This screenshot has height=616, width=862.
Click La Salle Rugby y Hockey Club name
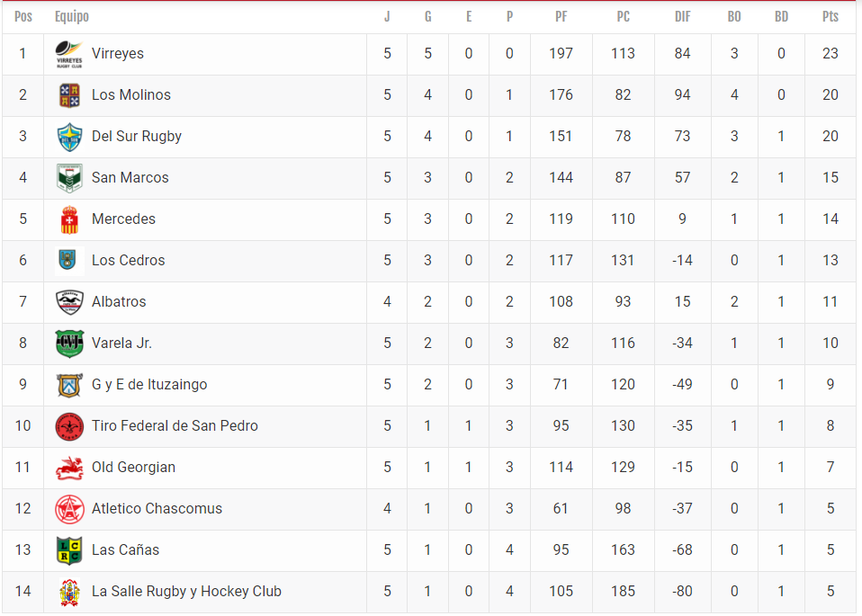186,592
